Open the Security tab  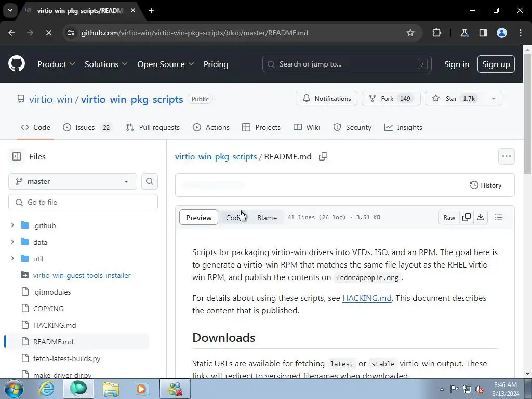(x=352, y=128)
